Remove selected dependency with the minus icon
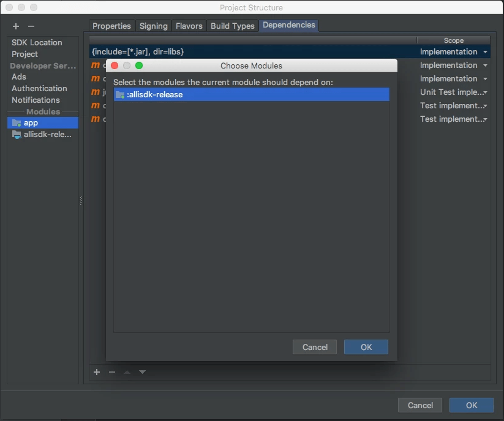Image resolution: width=504 pixels, height=421 pixels. point(111,372)
